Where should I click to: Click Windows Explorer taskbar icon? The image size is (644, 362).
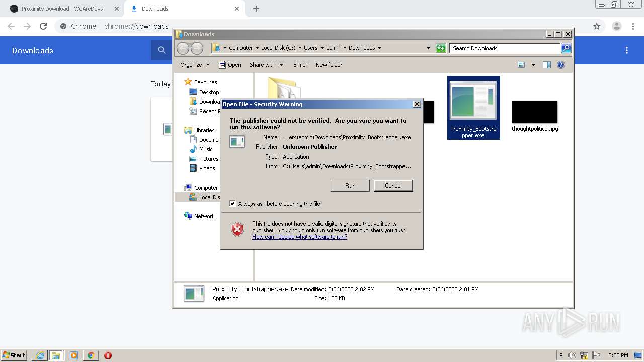point(56,355)
